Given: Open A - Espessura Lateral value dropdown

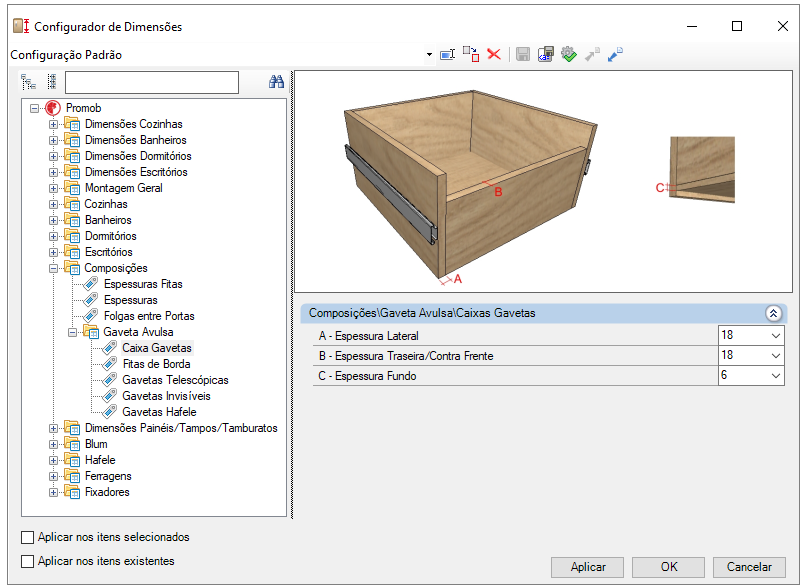Looking at the screenshot, I should [x=775, y=336].
